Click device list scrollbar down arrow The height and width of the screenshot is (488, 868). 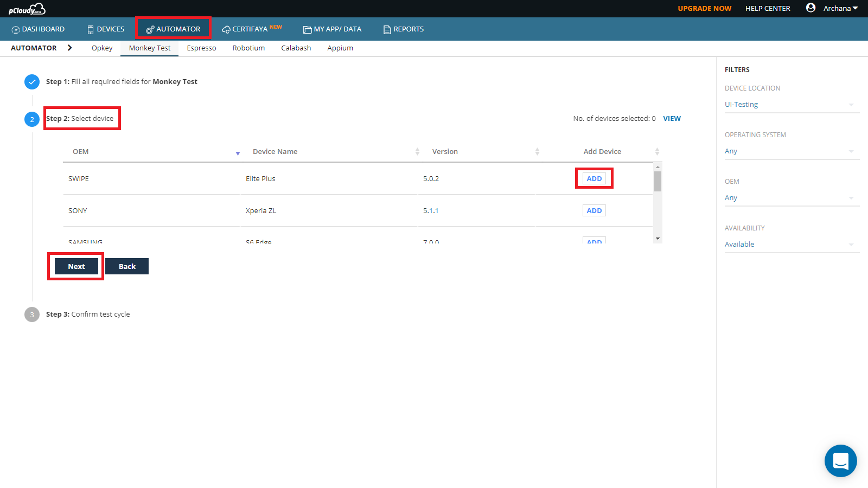658,239
